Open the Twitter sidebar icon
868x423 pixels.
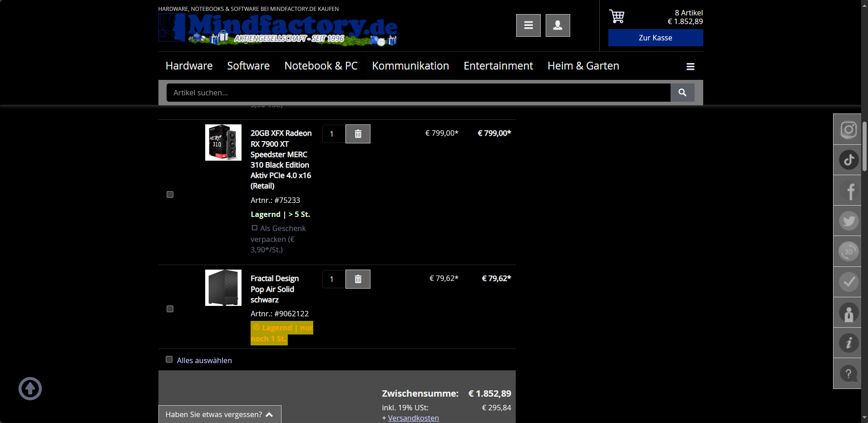pyautogui.click(x=848, y=221)
